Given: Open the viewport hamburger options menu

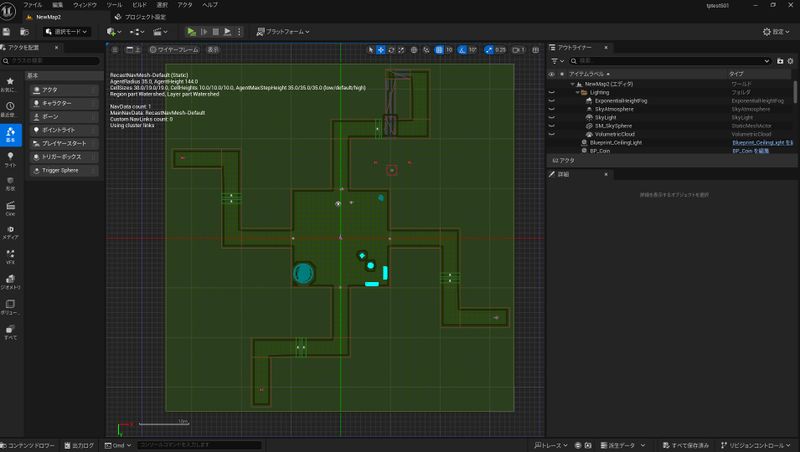Looking at the screenshot, I should click(x=115, y=49).
